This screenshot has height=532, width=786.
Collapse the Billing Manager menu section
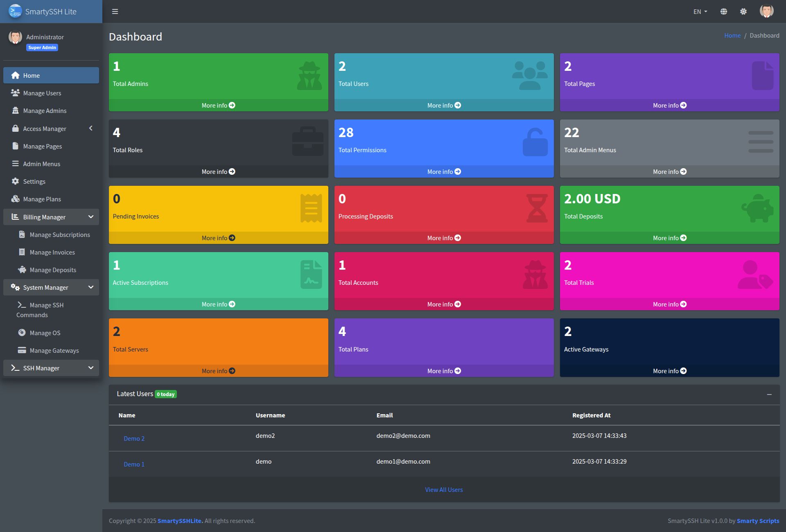pyautogui.click(x=51, y=217)
